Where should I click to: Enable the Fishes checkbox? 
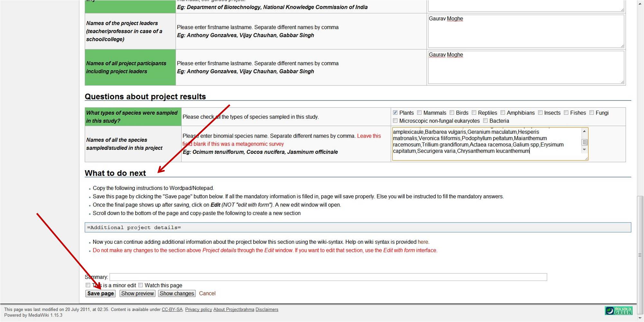click(566, 113)
